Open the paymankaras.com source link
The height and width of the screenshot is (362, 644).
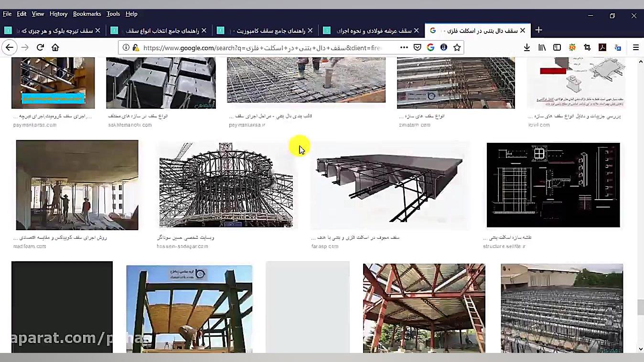point(35,125)
